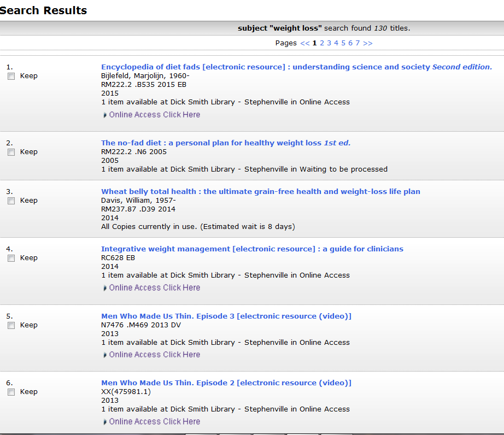Check the Keep box for result 5

[x=11, y=325]
